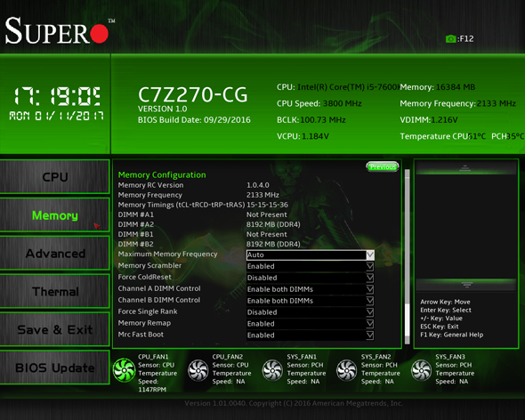Click the help panel scroll-down arrow
525x420 pixels.
click(467, 285)
